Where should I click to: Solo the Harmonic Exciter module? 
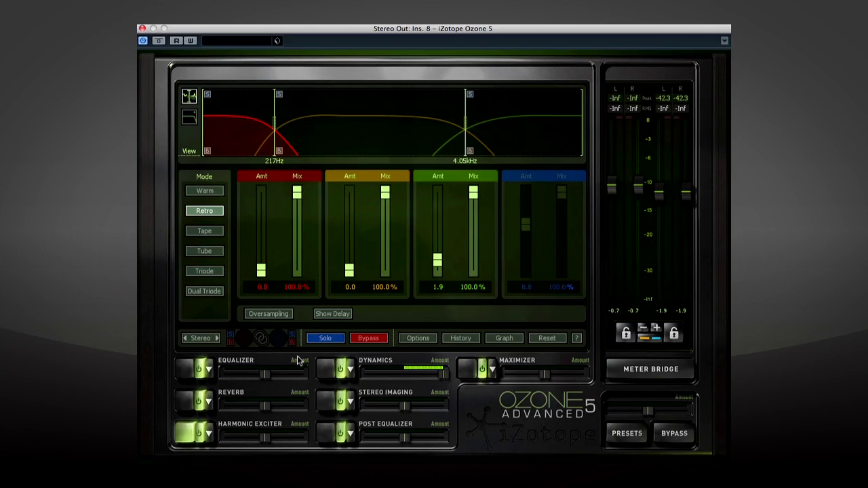pos(325,338)
